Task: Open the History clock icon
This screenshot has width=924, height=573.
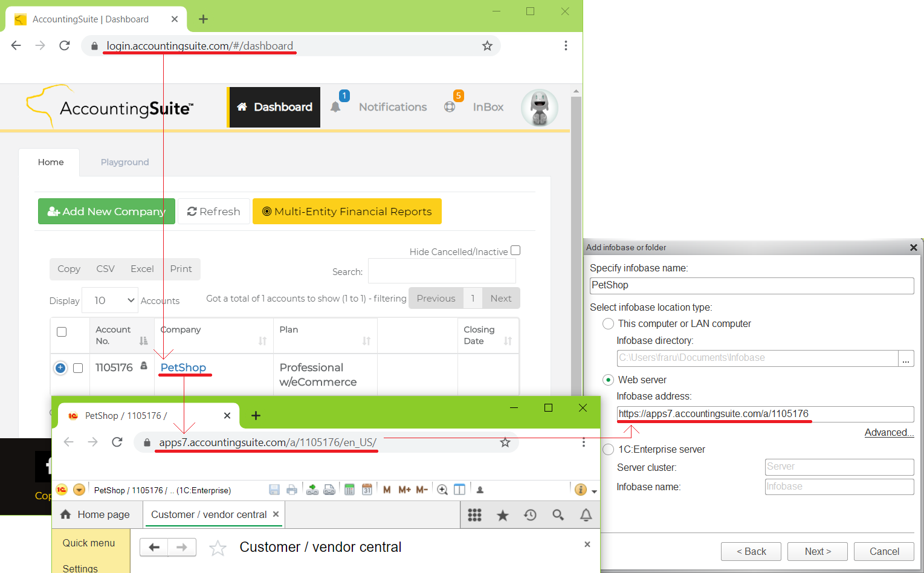Action: 531,515
